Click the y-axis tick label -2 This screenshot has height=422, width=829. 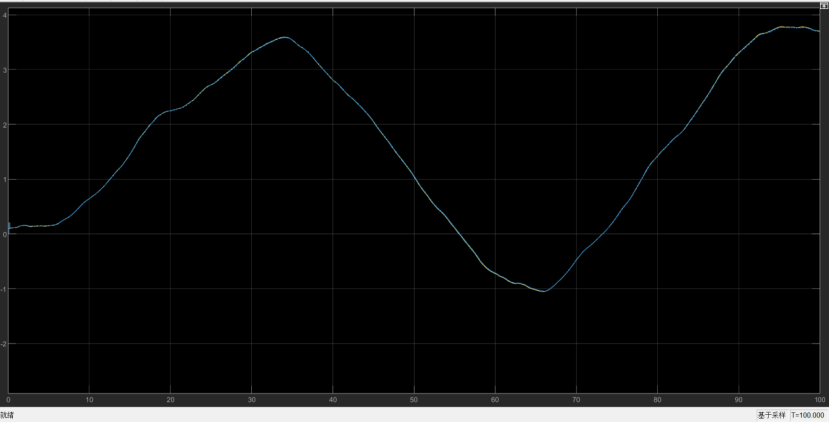[4, 344]
